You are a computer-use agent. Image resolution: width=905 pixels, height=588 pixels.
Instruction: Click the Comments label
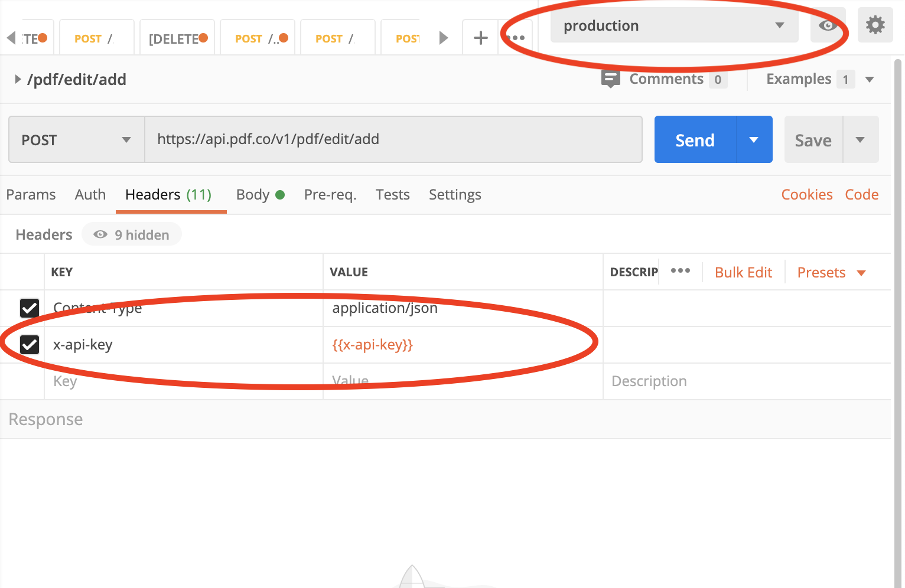click(x=666, y=79)
